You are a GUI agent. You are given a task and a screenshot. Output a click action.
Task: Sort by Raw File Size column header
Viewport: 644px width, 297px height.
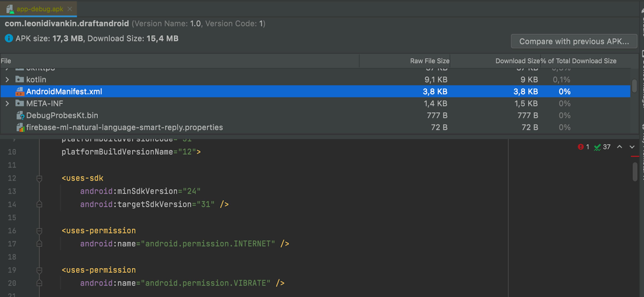click(x=430, y=61)
